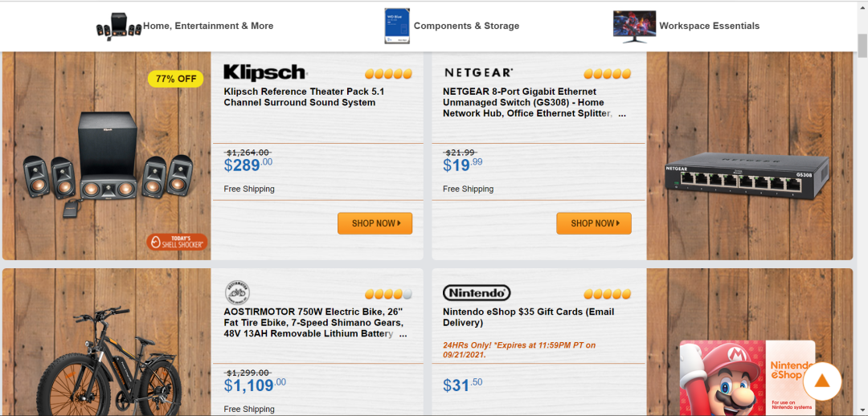
Task: Open the Klipsch brand logo
Action: [x=265, y=72]
